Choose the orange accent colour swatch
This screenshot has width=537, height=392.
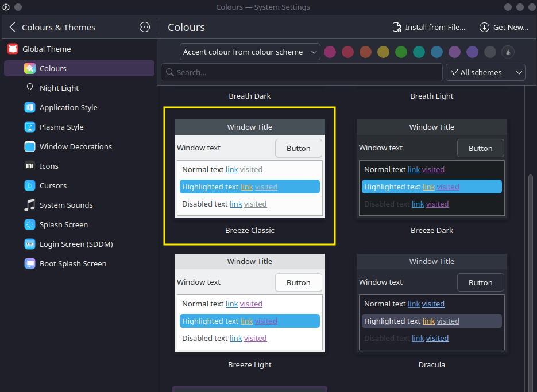(x=365, y=52)
